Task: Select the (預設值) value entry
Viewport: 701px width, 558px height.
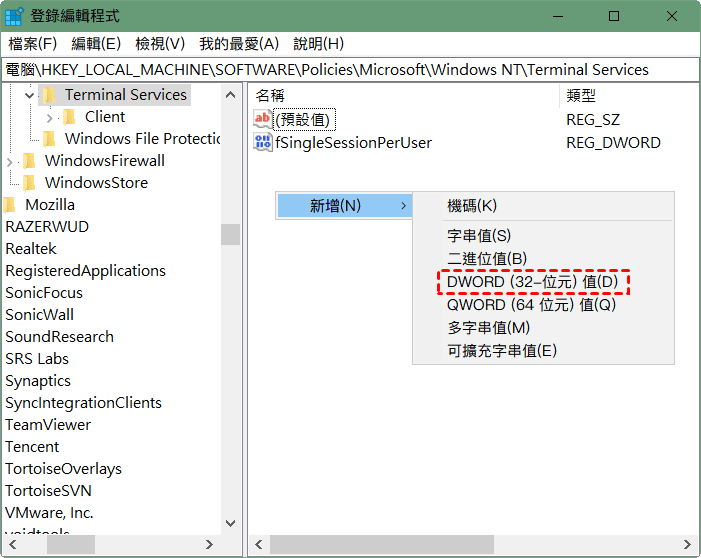Action: click(x=304, y=119)
